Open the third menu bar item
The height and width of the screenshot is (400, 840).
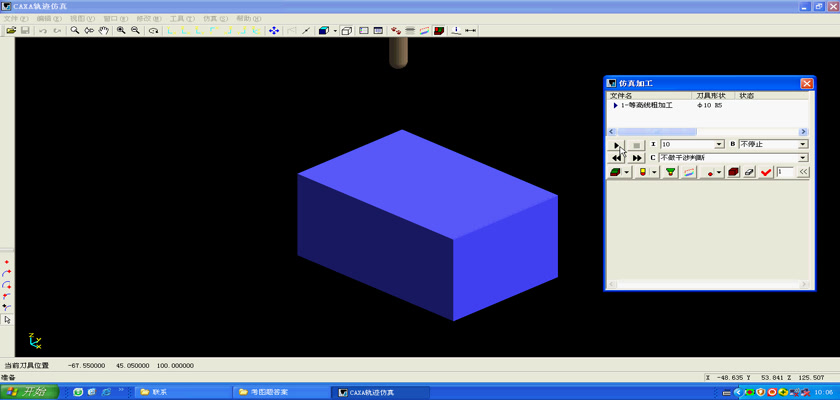82,18
